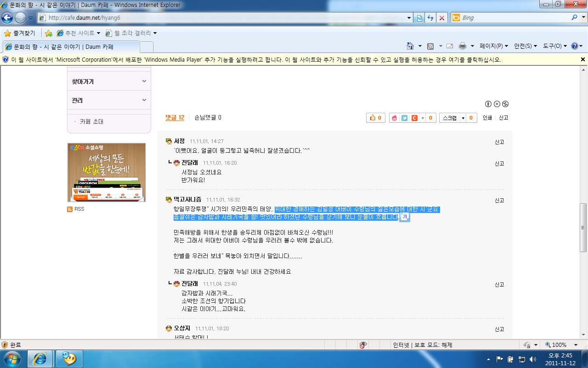The image size is (588, 368).
Task: Toggle the Compatibility View button in address bar
Action: click(419, 18)
